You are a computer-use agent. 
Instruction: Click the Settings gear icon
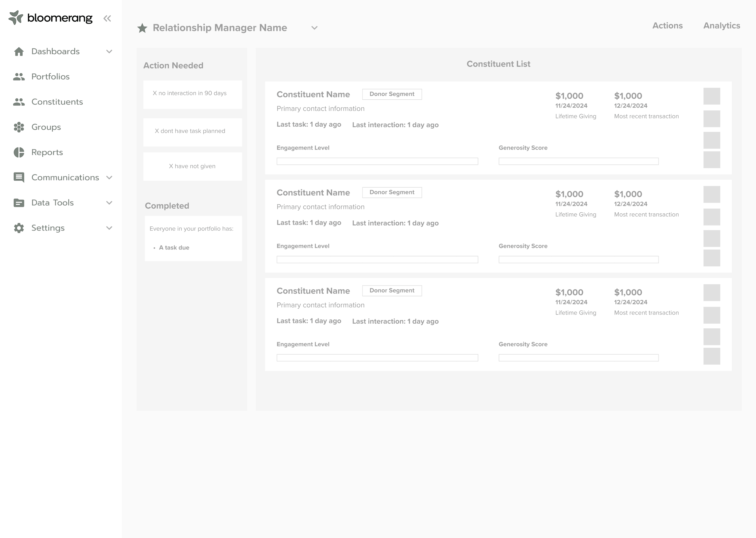19,228
